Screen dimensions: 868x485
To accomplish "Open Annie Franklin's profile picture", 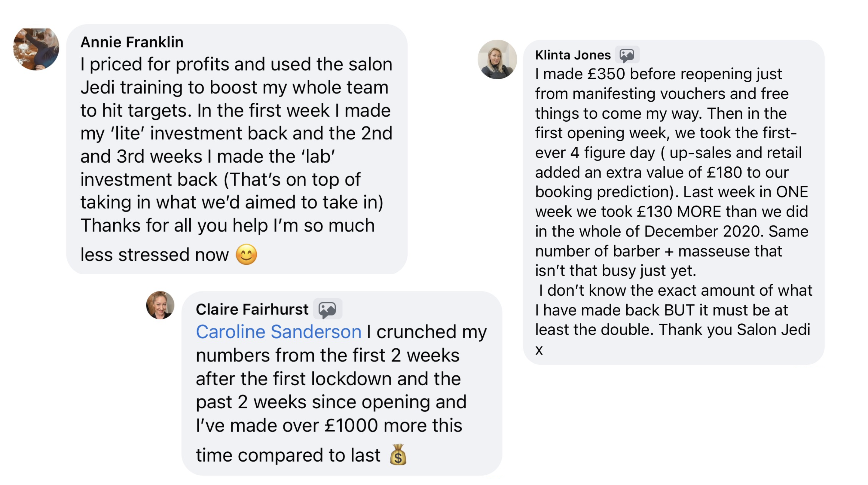I will [36, 49].
